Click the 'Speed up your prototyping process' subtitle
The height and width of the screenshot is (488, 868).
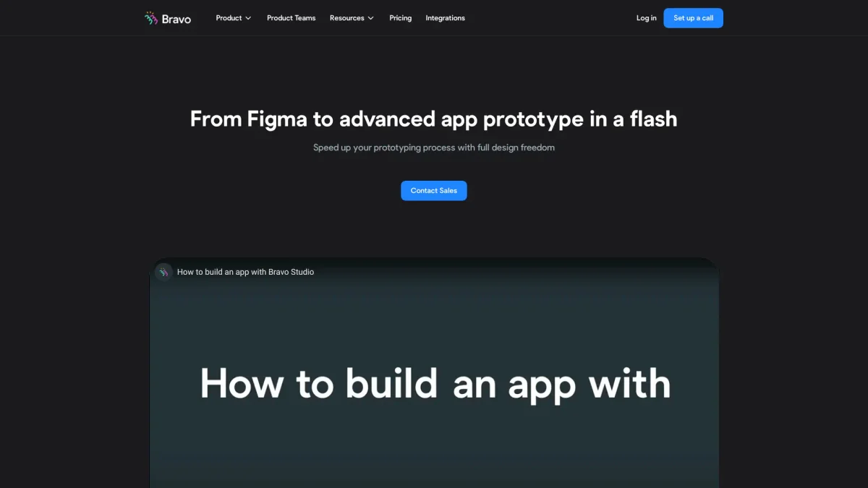(x=434, y=147)
